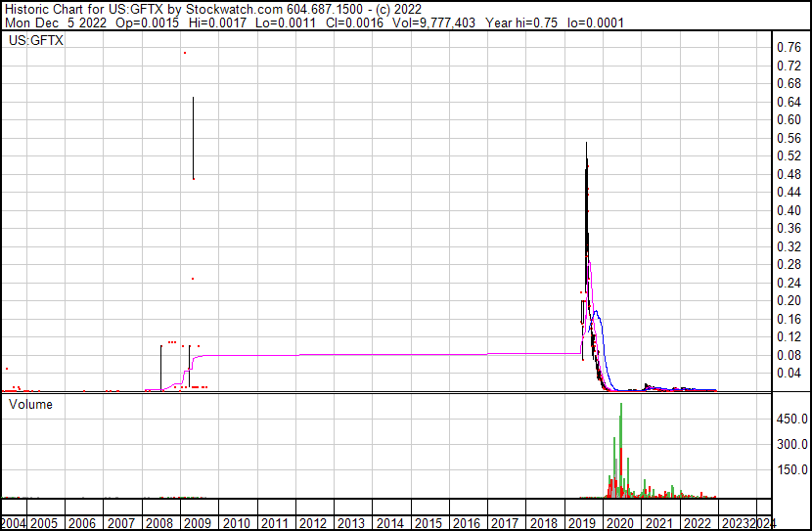Click the Volume panel label

[31, 404]
